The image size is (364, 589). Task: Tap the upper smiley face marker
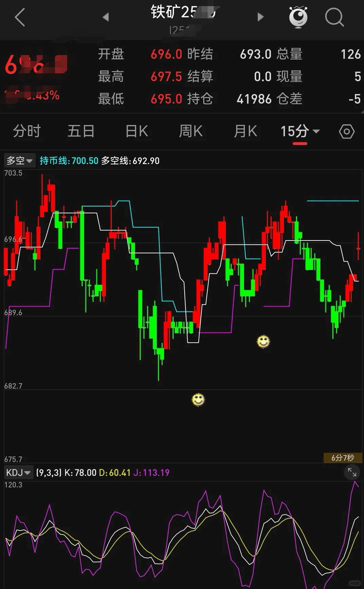click(263, 341)
